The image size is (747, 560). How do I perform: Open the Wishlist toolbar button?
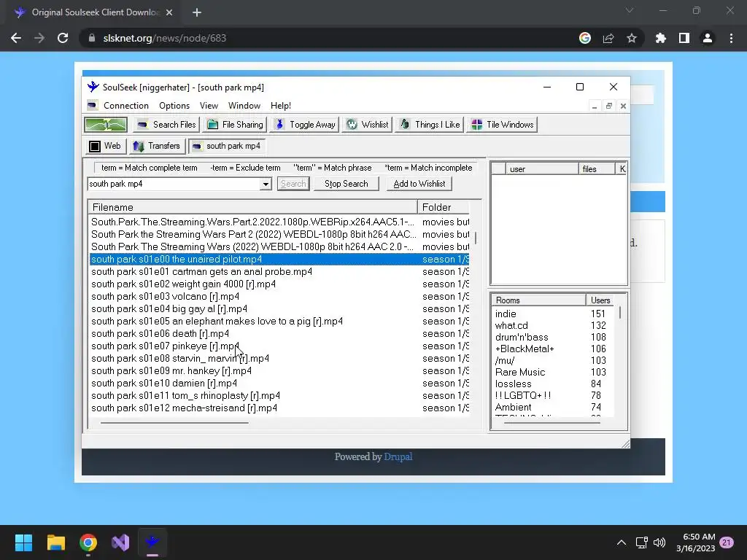(x=367, y=125)
